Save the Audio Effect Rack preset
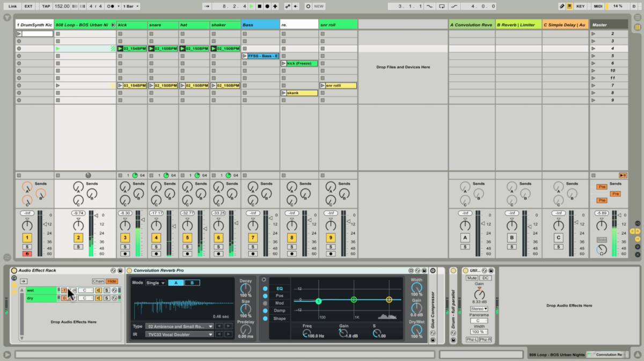Screen dimensions: 644x361 [x=120, y=270]
